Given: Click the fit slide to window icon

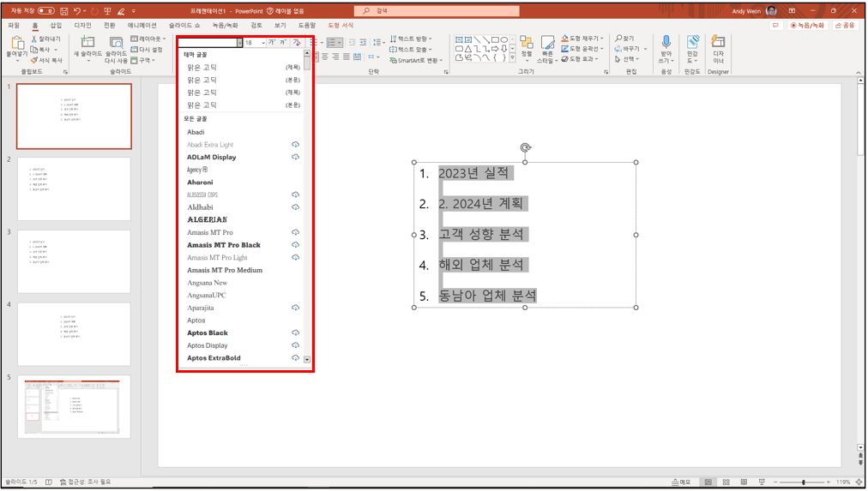Looking at the screenshot, I should pyautogui.click(x=859, y=482).
